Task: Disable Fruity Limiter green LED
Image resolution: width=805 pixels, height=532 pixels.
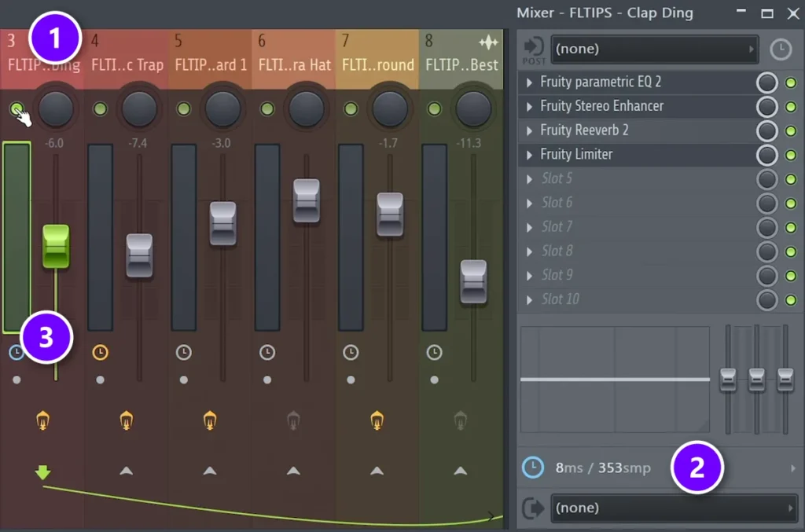Action: 791,155
